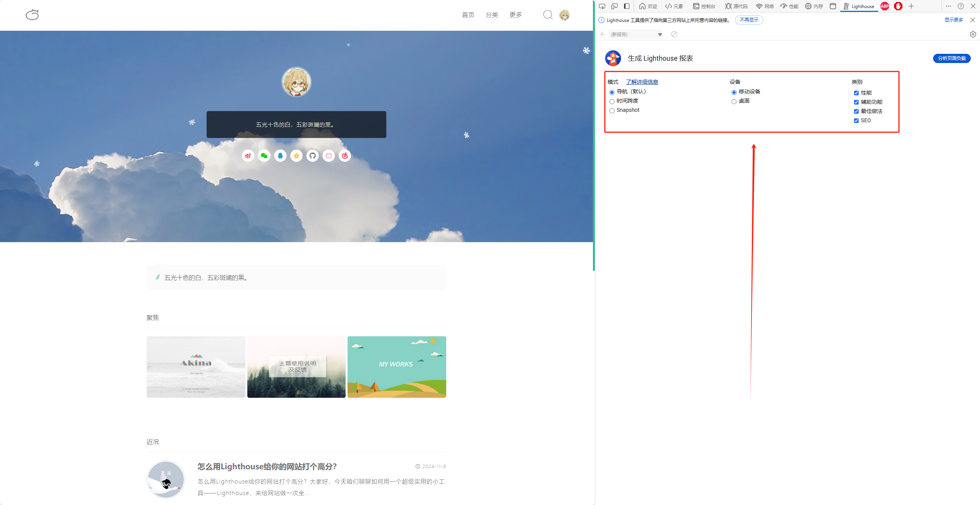Click the Weibo social icon
The image size is (980, 505).
(x=248, y=156)
